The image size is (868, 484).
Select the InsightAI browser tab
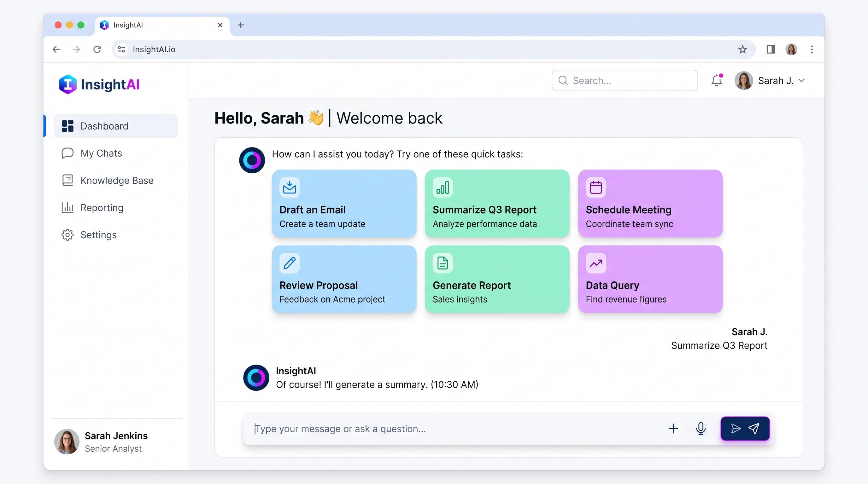click(162, 25)
